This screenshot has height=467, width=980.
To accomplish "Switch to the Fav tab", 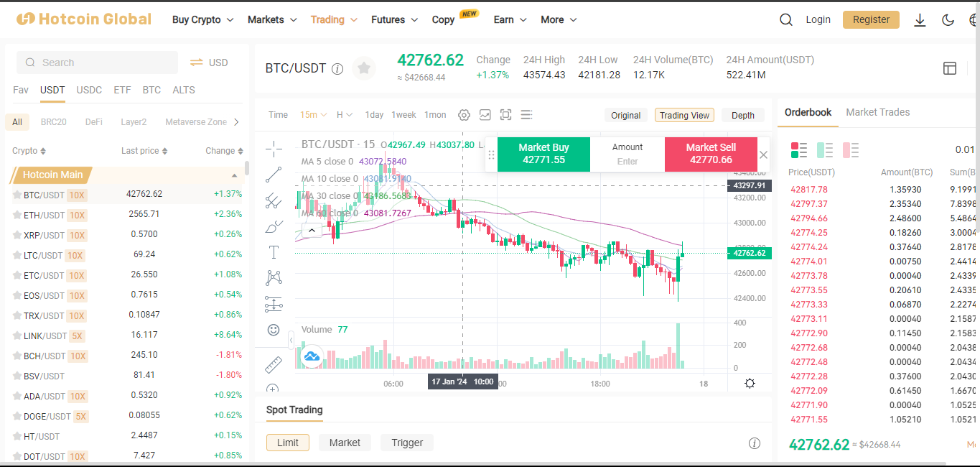I will 21,90.
